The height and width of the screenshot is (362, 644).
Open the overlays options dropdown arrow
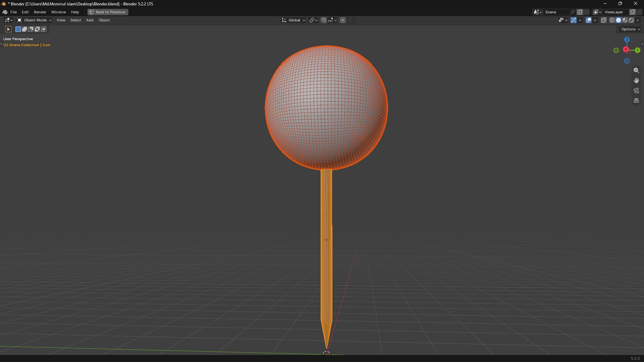coord(595,20)
